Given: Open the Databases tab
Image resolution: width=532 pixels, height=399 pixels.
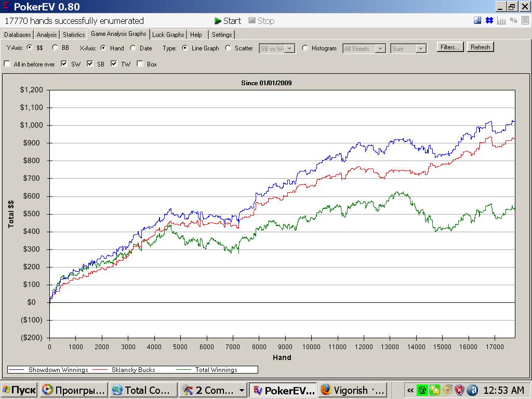Looking at the screenshot, I should [18, 35].
